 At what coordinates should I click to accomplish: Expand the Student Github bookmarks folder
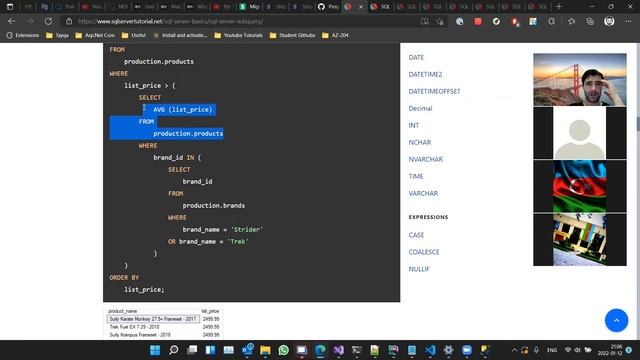click(x=292, y=36)
